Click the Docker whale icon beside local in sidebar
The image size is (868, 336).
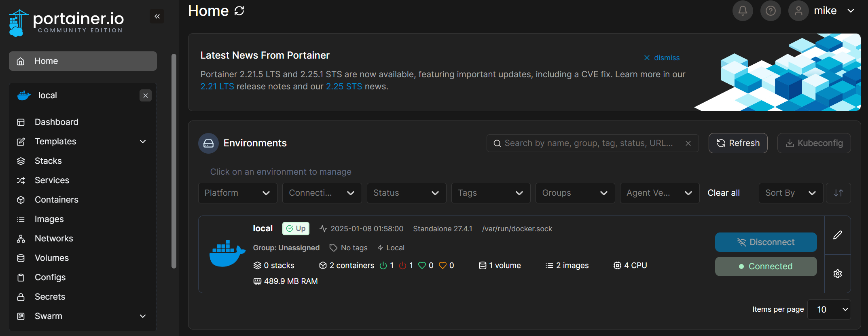24,95
